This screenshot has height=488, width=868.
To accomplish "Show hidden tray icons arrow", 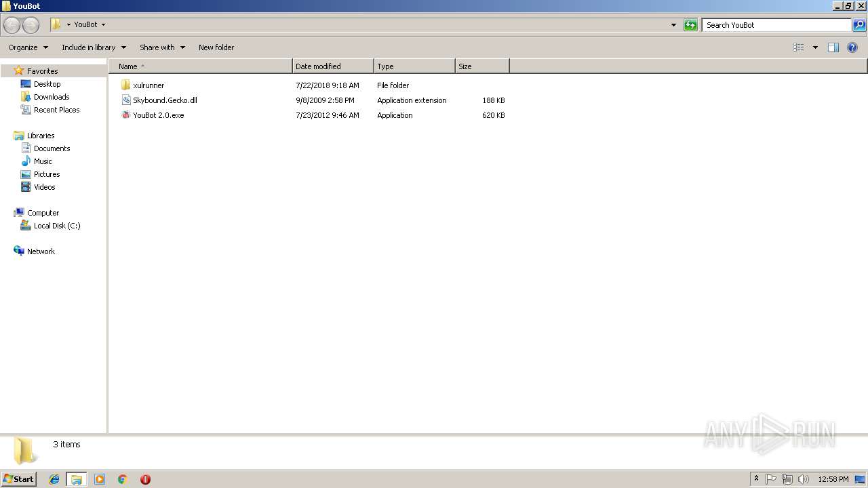I will tap(756, 479).
